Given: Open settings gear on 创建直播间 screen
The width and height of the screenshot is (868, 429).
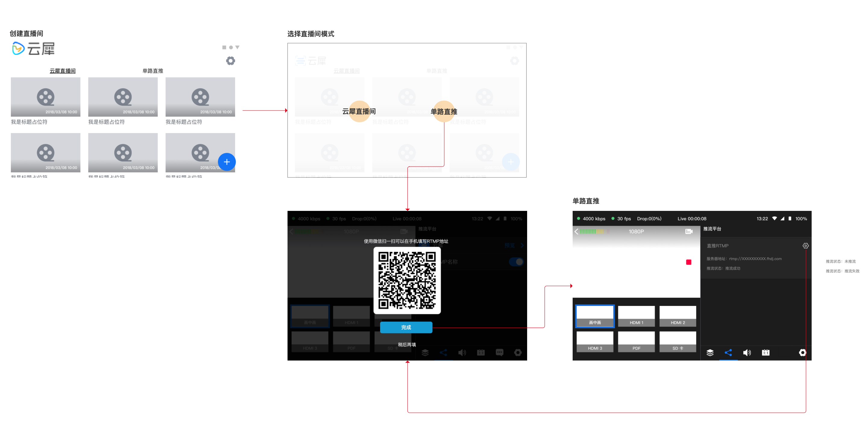Looking at the screenshot, I should [231, 61].
